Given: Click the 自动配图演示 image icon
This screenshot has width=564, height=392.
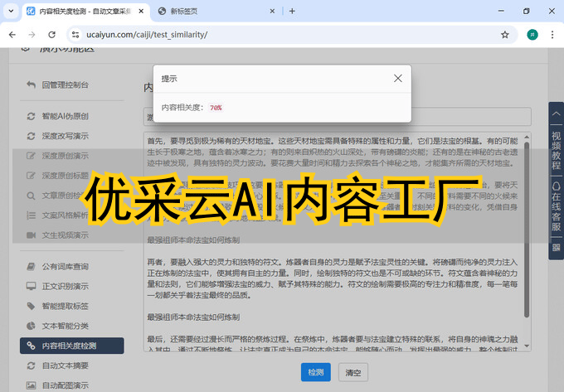Looking at the screenshot, I should 32,385.
